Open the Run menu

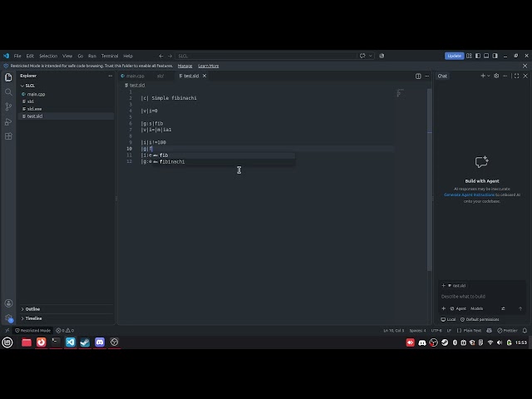pos(92,56)
